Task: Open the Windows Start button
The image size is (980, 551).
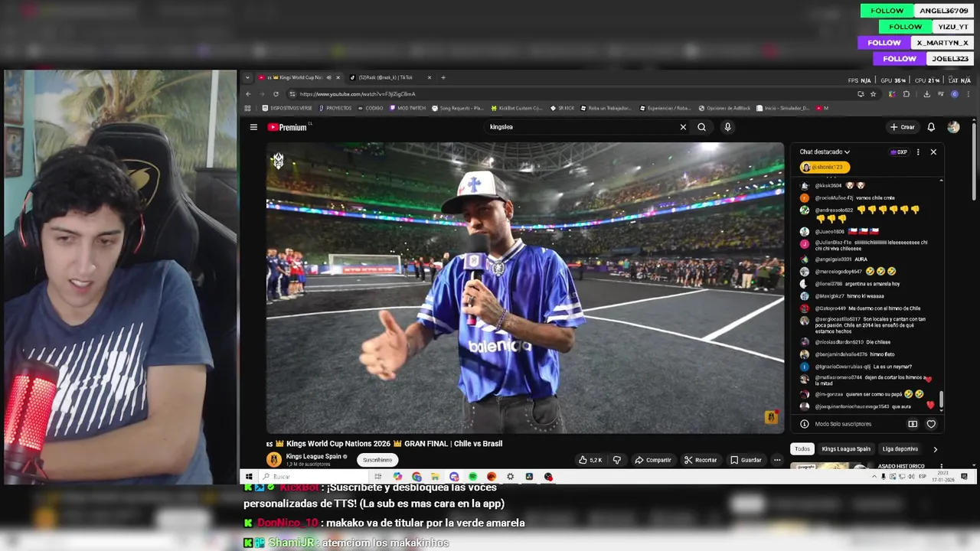Action: (248, 477)
